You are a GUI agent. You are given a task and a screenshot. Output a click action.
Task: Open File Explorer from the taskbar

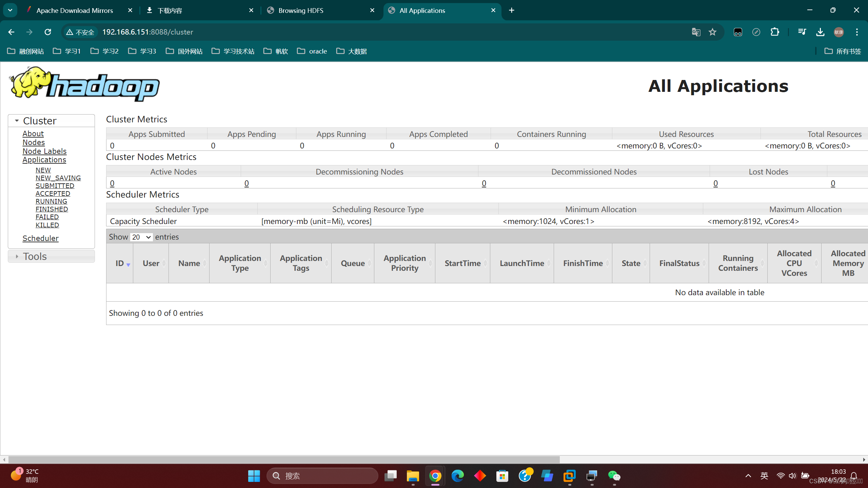tap(413, 476)
